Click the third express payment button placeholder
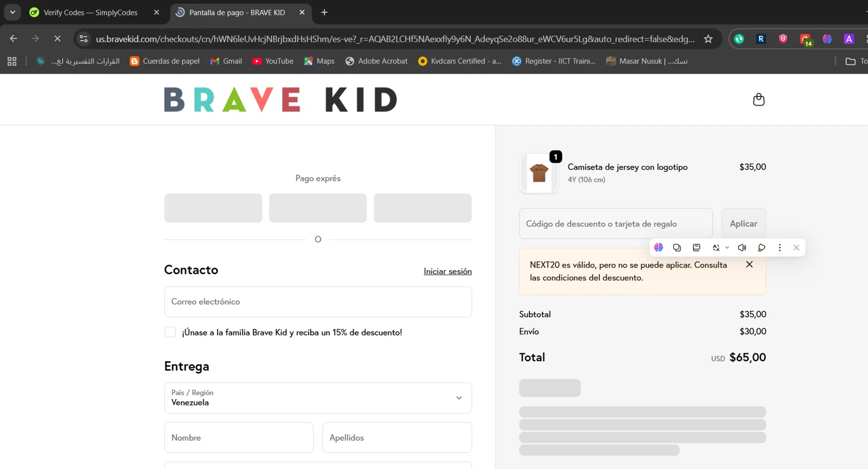This screenshot has width=868, height=469. tap(422, 208)
